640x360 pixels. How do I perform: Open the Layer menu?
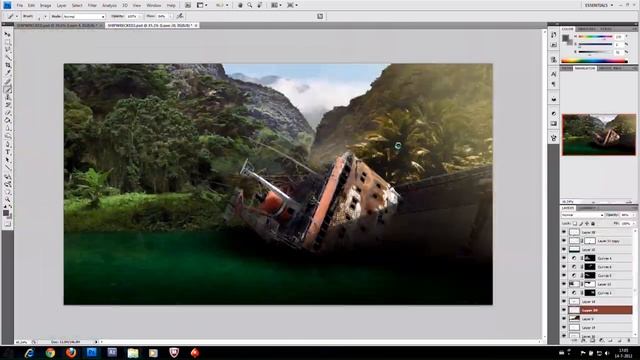[61, 5]
